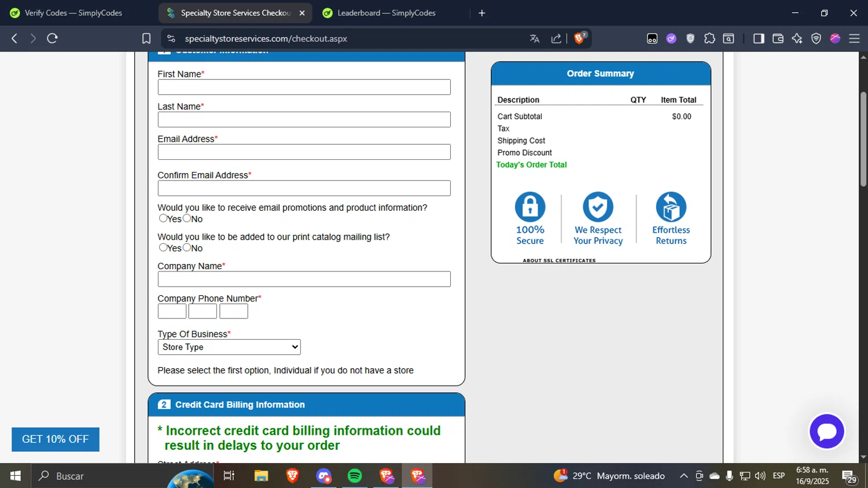
Task: Show hidden system tray icons
Action: coord(683,476)
